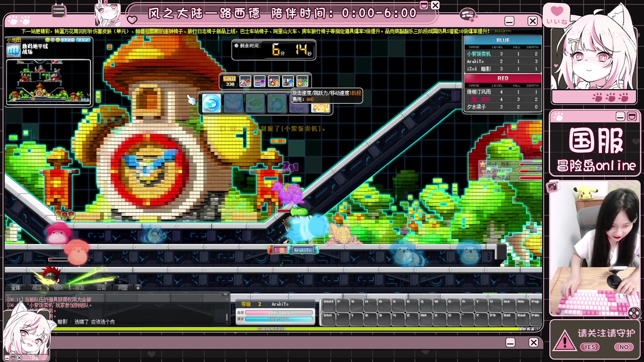The width and height of the screenshot is (644, 362).
Task: Expand minimap with green square button
Action: (58, 40)
